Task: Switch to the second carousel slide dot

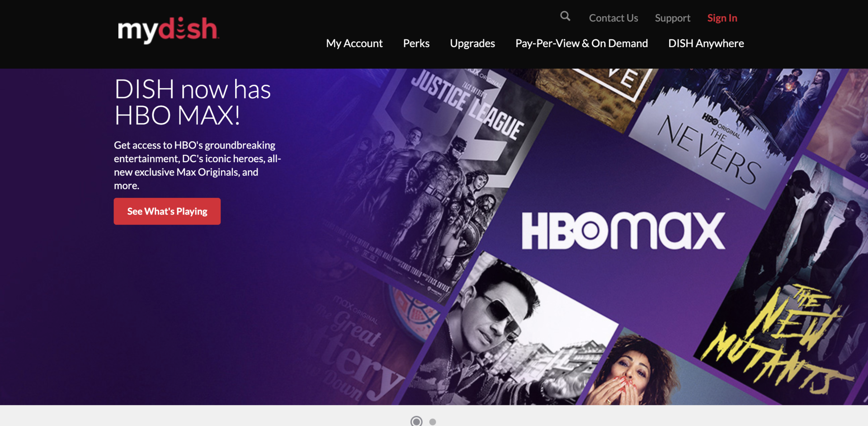Action: [x=433, y=421]
